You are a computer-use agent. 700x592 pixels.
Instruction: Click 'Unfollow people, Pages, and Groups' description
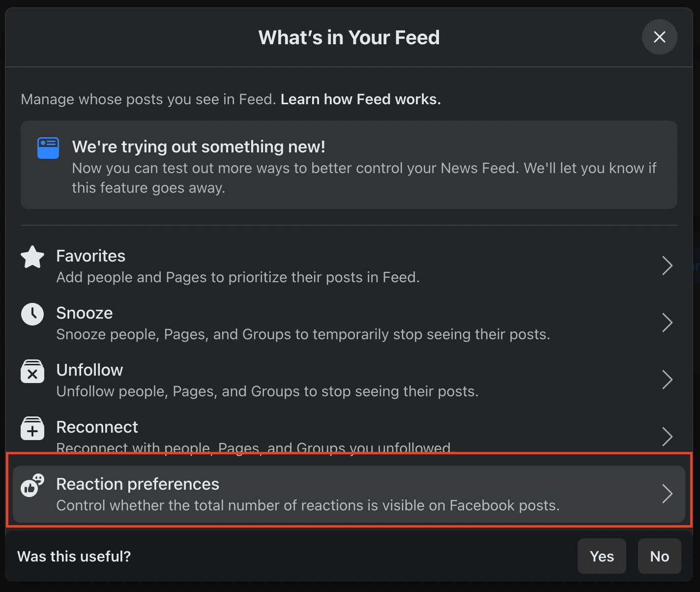(x=267, y=391)
